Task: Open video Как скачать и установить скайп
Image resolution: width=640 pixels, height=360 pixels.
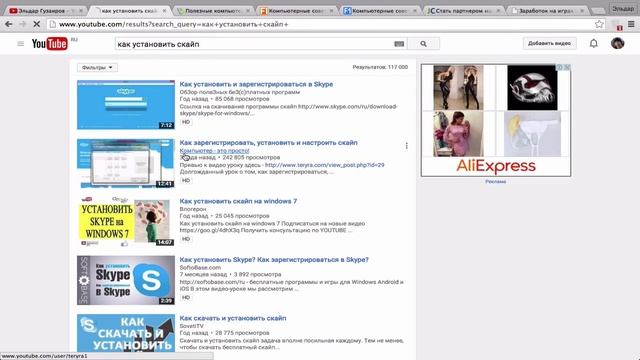Action: click(x=233, y=318)
